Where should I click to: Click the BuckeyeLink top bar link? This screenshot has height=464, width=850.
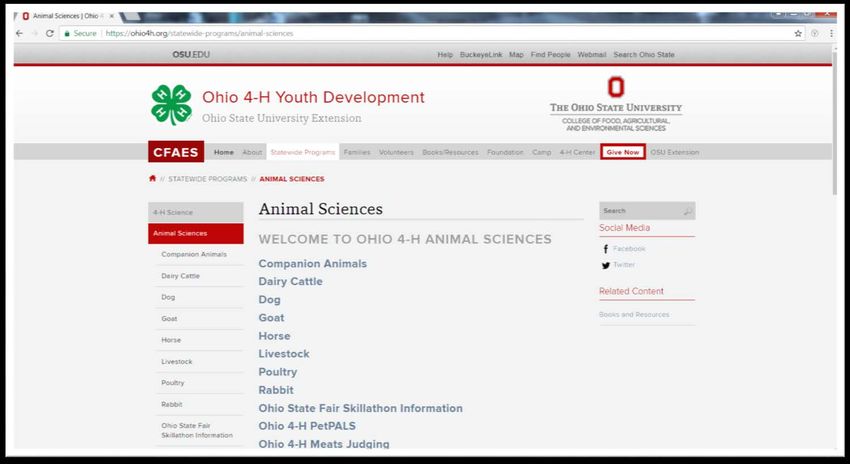coord(481,55)
